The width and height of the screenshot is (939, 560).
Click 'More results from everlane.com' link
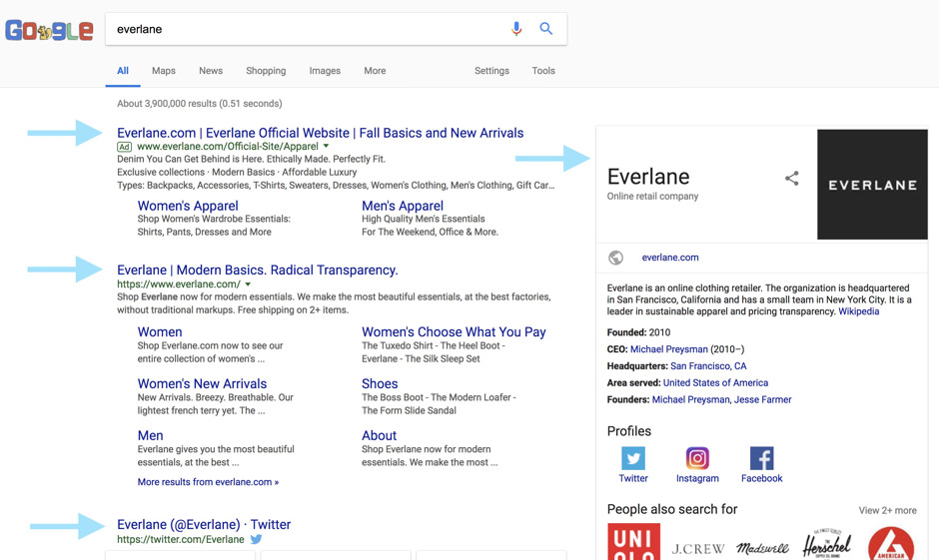[x=208, y=482]
